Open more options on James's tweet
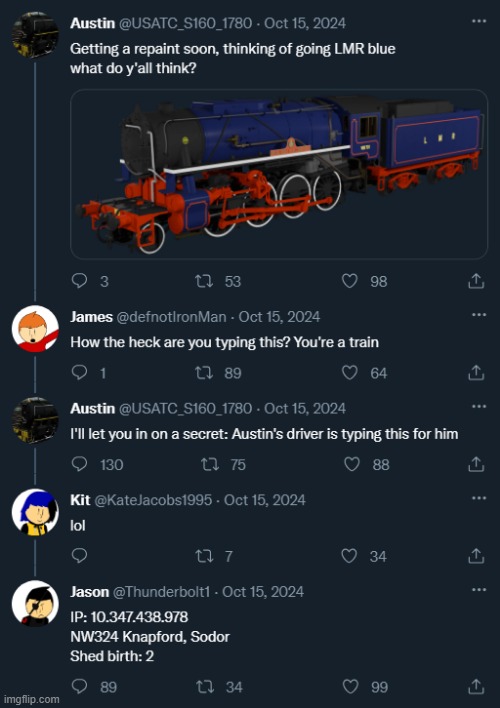 [479, 315]
